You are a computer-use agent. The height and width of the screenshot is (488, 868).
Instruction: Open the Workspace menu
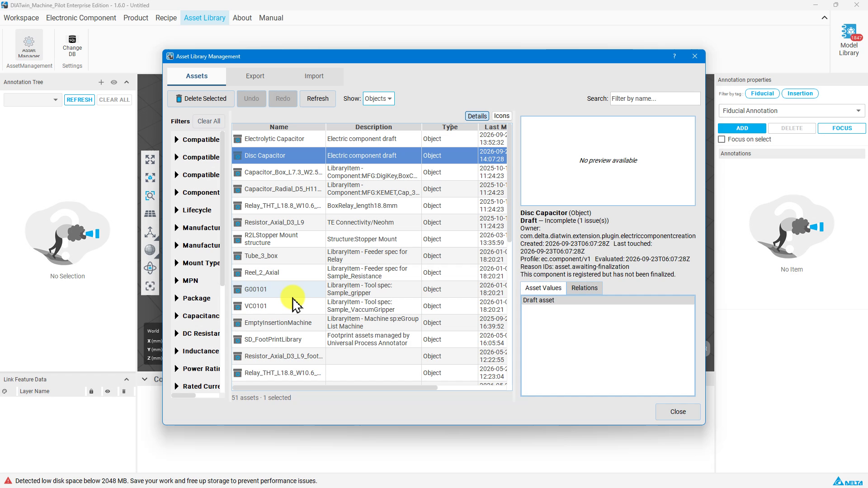tap(21, 18)
